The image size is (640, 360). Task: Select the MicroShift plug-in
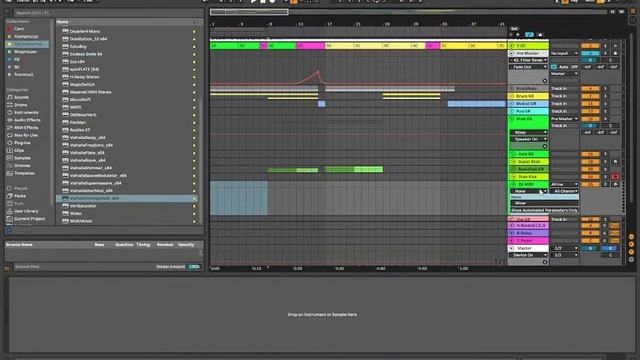click(x=80, y=100)
